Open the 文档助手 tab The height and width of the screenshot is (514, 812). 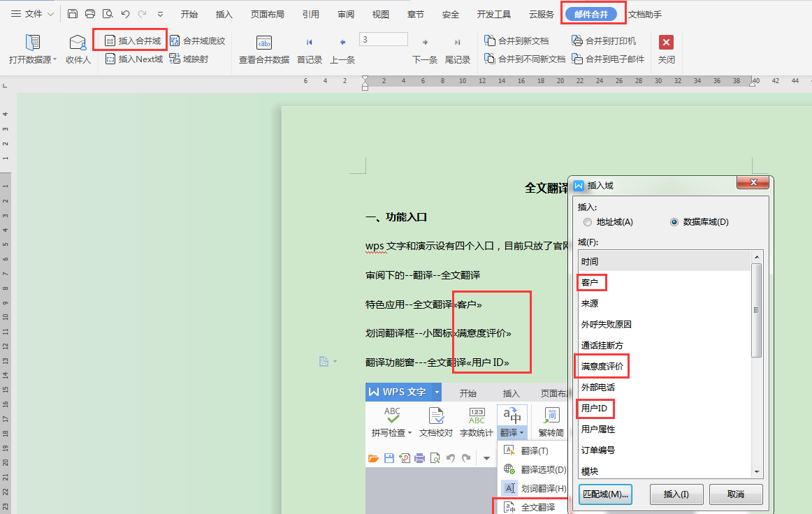(x=645, y=15)
